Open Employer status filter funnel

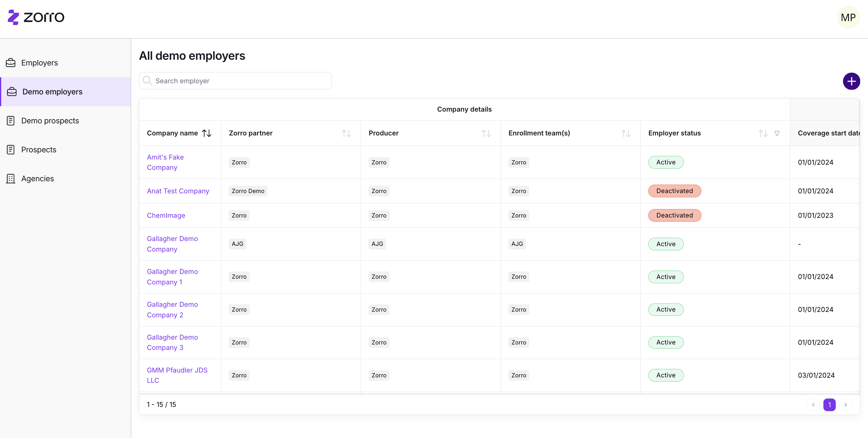pos(777,134)
